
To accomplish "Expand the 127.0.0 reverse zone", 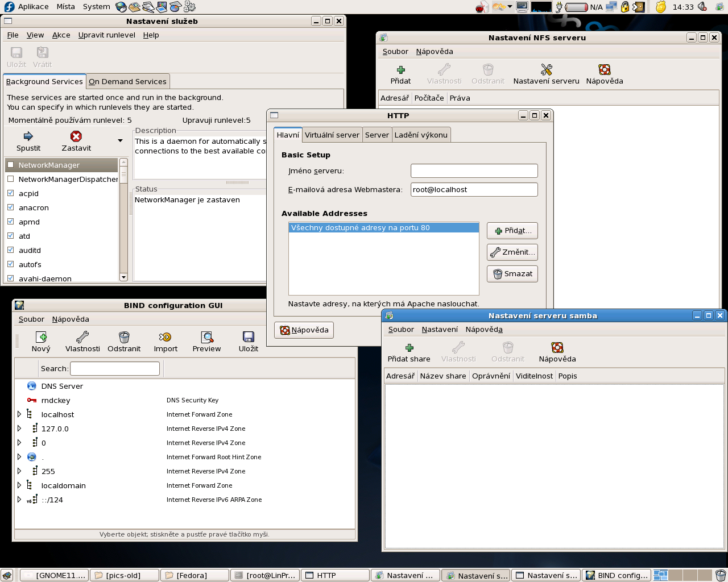I will click(x=19, y=429).
